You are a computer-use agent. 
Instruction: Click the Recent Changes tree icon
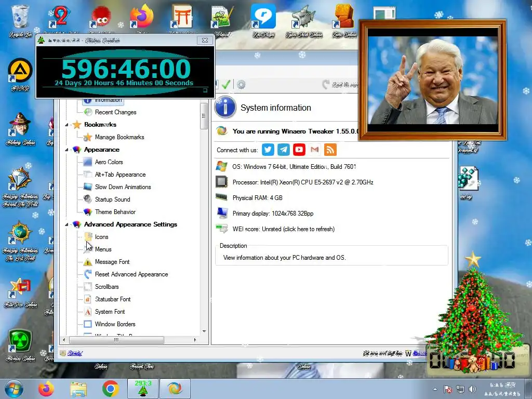[x=88, y=112]
